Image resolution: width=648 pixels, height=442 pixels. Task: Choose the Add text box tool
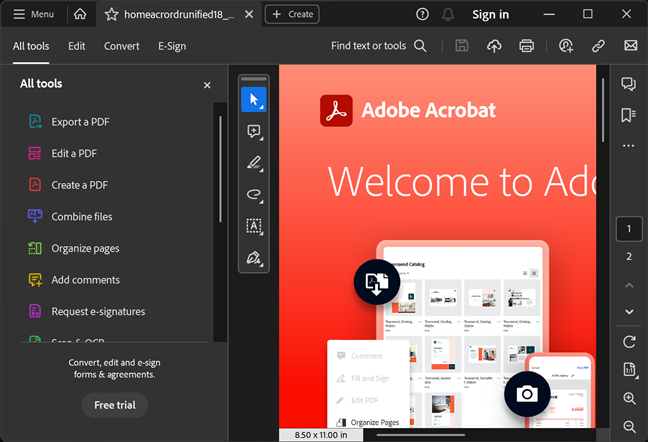tap(254, 226)
